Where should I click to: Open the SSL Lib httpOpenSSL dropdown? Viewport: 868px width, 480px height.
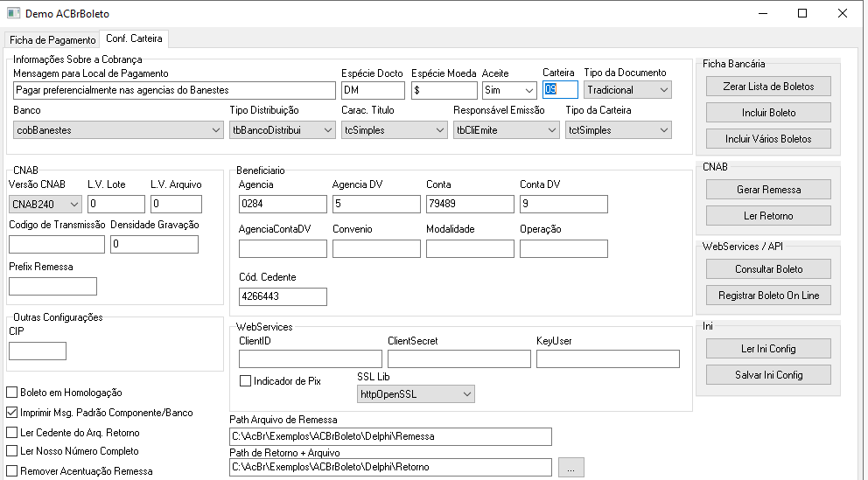point(416,393)
